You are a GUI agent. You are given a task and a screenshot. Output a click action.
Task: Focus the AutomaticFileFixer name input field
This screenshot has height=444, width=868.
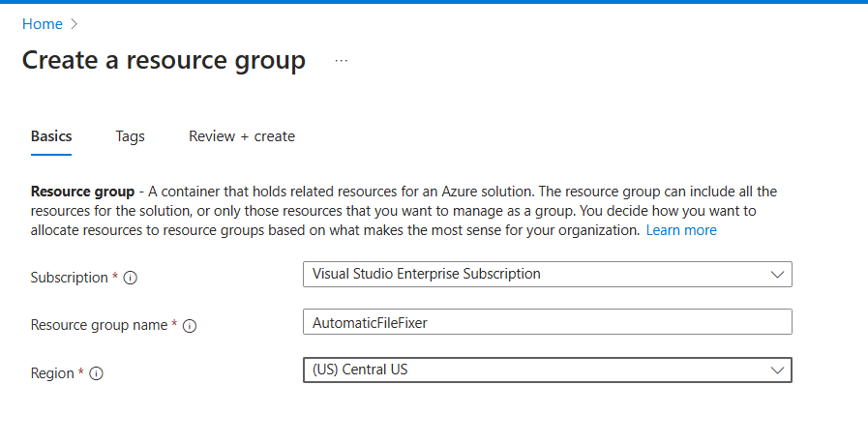point(547,322)
